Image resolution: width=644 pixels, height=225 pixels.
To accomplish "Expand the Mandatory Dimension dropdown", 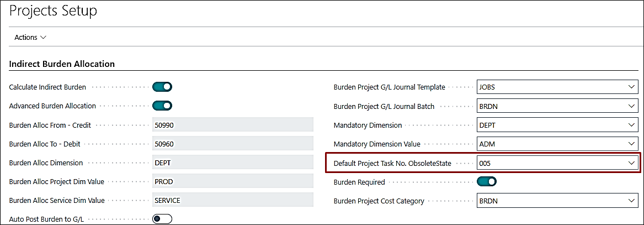I will coord(631,125).
